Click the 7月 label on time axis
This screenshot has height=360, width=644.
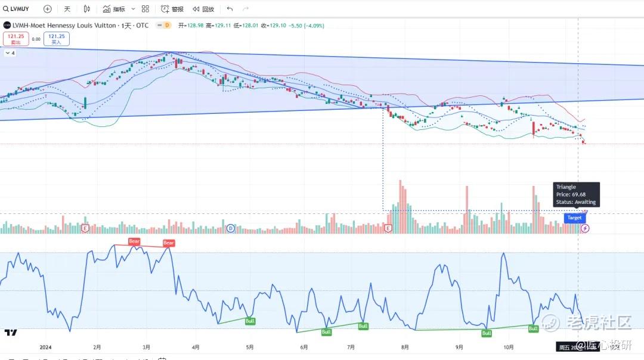[351, 347]
